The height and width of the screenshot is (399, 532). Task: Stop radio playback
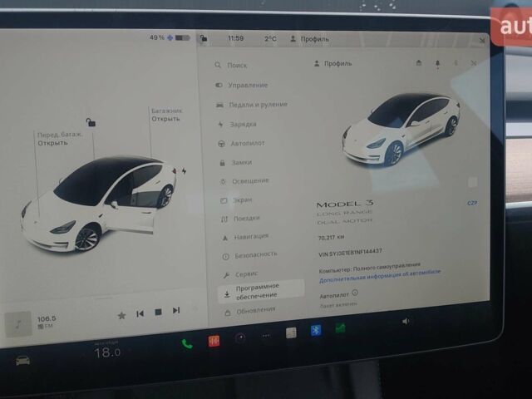click(x=158, y=312)
